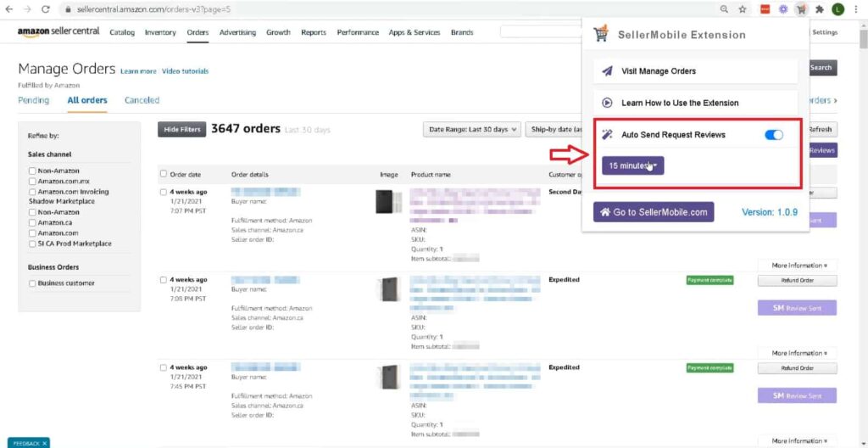The width and height of the screenshot is (868, 448).
Task: Switch to the Pending tab
Action: 34,100
